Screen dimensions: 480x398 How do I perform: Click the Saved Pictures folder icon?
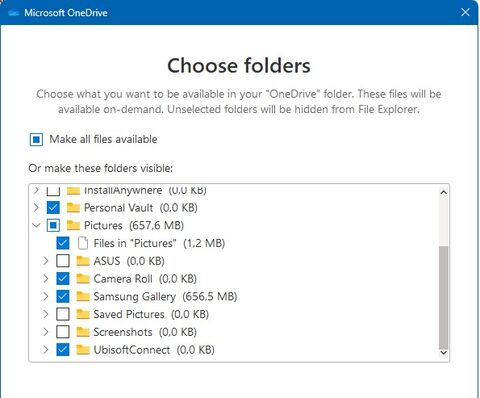(x=83, y=314)
